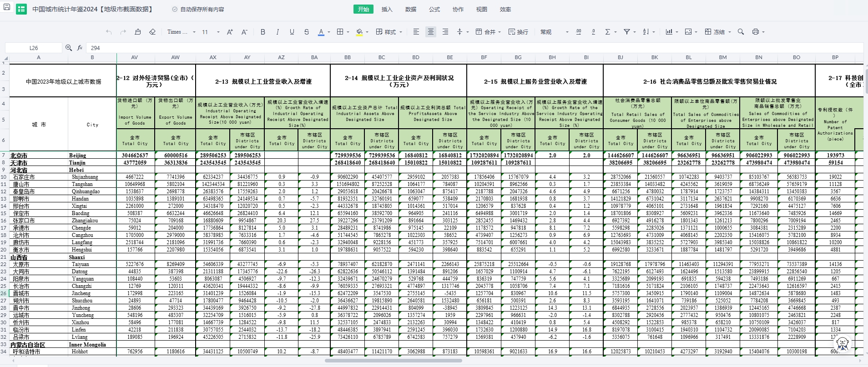
Task: Click the zoom magnifier beside name box
Action: pos(69,48)
